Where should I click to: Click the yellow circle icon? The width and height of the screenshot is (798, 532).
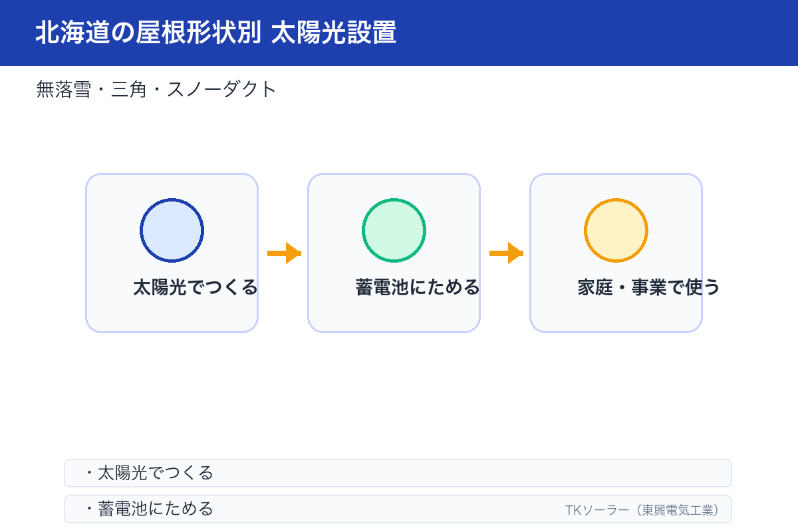tap(616, 230)
